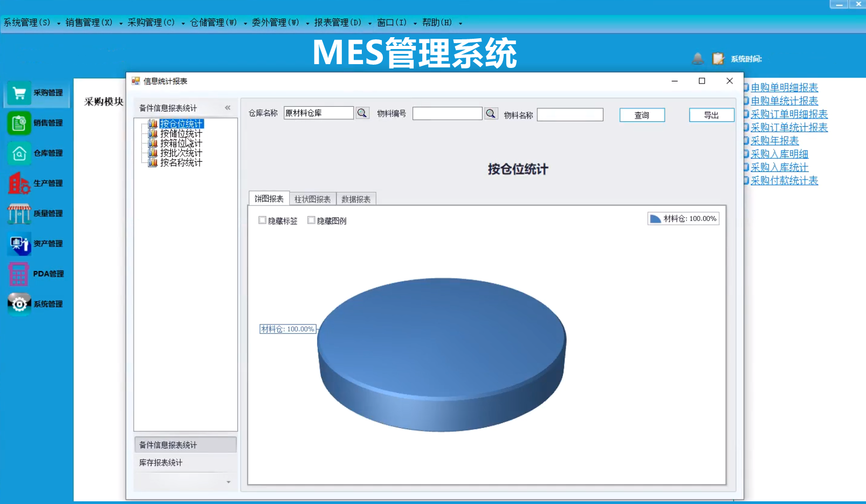Focus the 物料名称 input field
The image size is (866, 504).
570,115
